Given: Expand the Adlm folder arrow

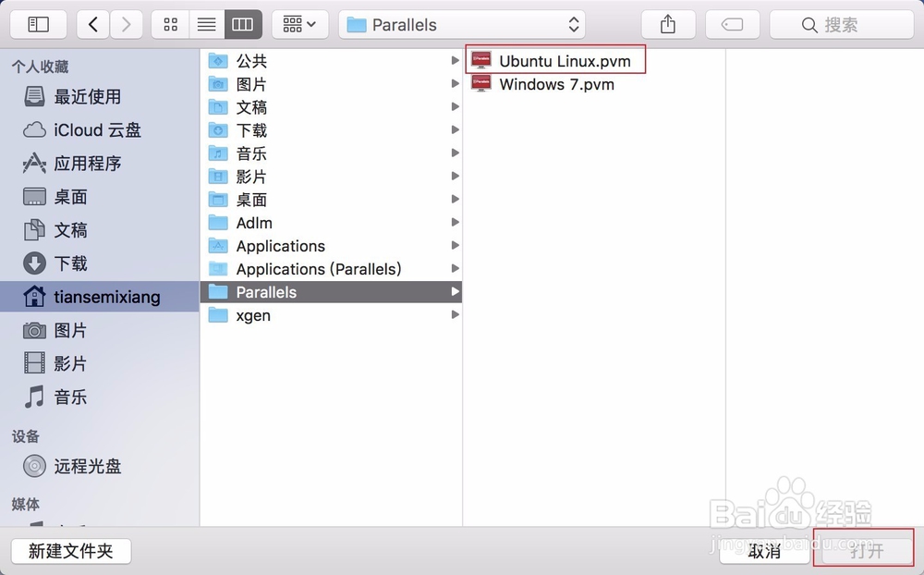Looking at the screenshot, I should coord(455,223).
